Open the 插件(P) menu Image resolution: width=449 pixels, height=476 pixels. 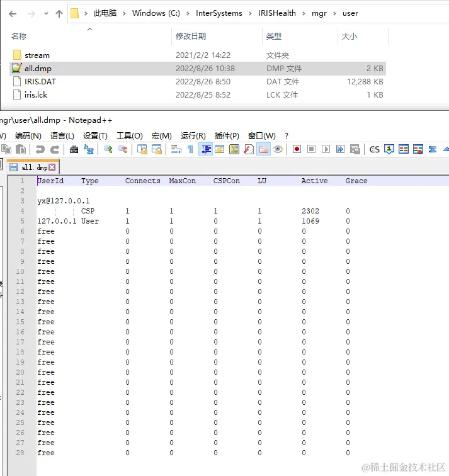[x=227, y=136]
